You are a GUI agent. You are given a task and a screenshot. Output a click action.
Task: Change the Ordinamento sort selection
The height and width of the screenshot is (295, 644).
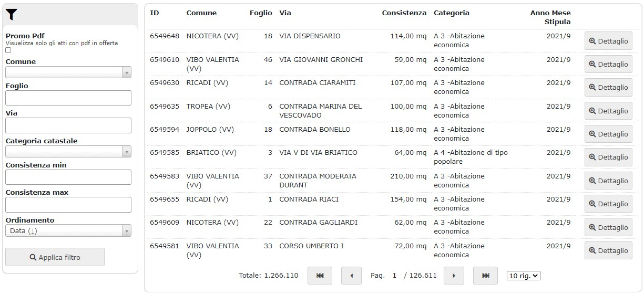point(68,231)
